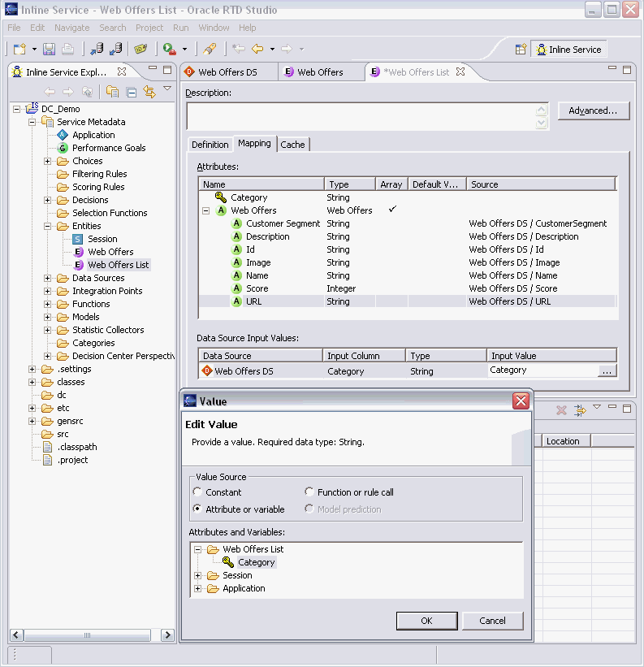
Task: Select the Session entity in tree
Action: click(102, 239)
